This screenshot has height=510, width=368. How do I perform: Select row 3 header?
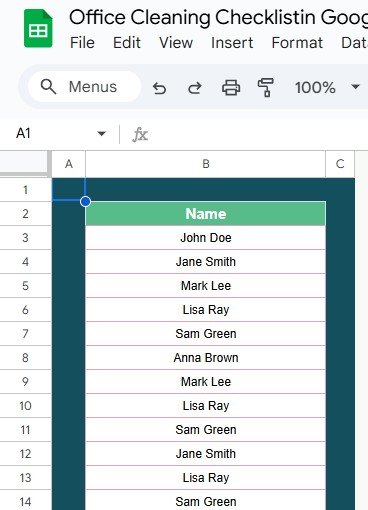tap(25, 238)
